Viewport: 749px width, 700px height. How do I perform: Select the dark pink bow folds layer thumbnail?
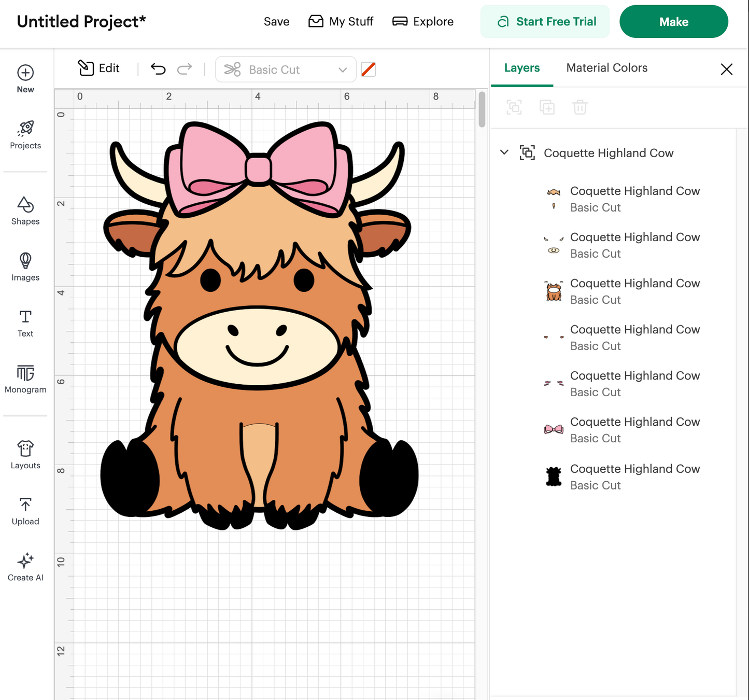pos(554,383)
